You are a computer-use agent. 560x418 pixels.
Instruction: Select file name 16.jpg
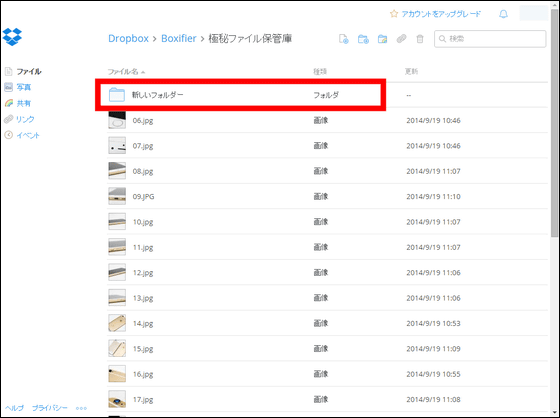point(143,374)
